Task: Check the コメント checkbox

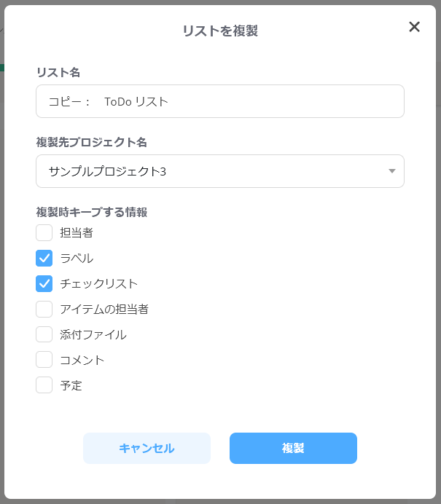Action: [44, 360]
